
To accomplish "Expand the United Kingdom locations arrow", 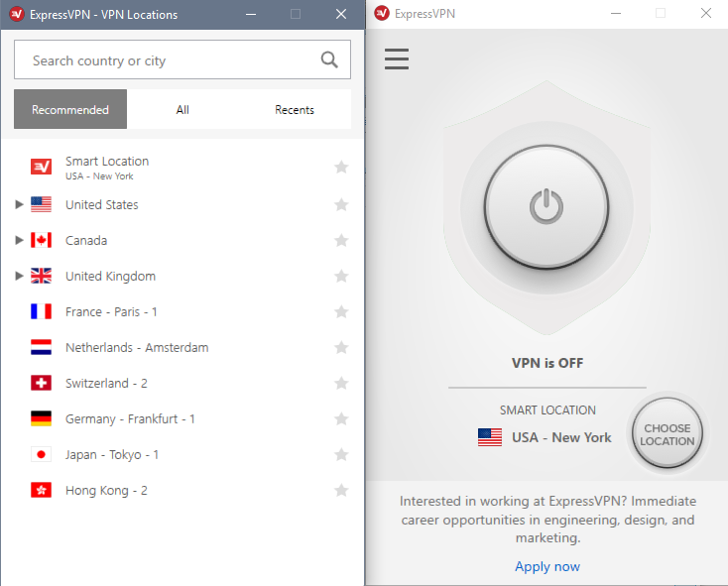I will click(19, 276).
